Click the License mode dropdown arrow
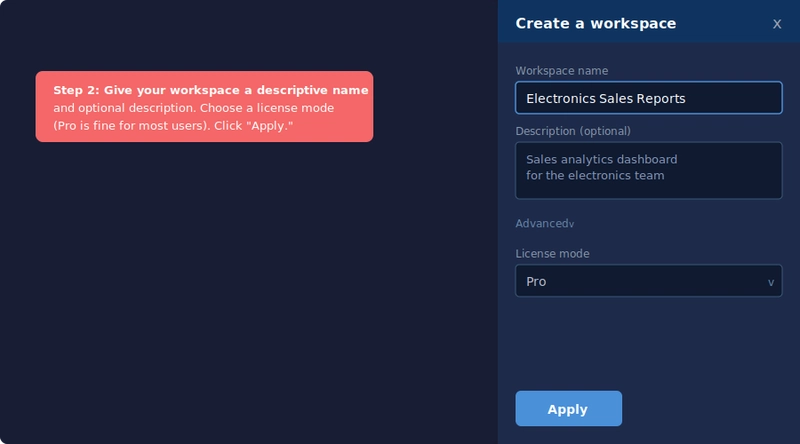 [x=770, y=282]
